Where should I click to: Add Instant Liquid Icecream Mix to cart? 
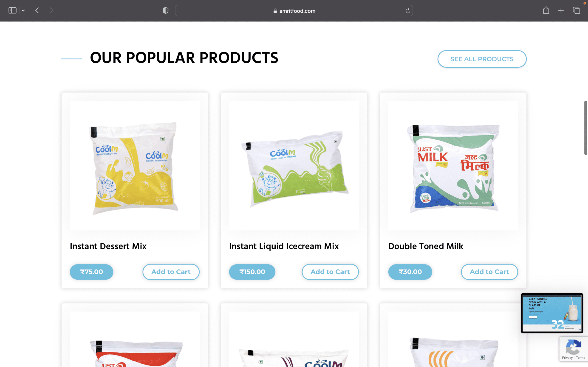330,272
